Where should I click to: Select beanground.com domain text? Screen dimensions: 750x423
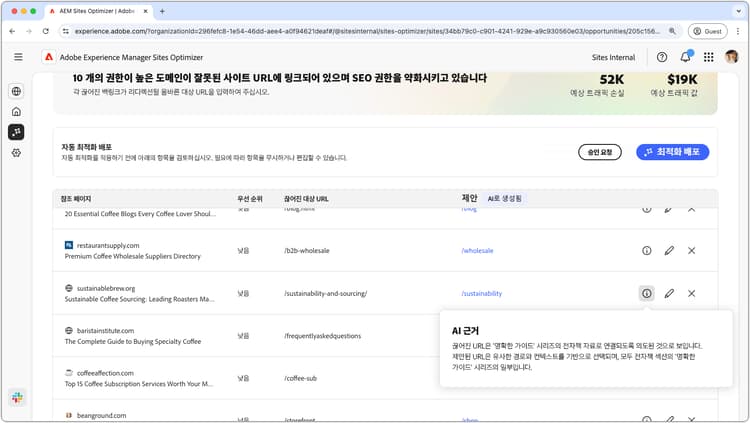pyautogui.click(x=101, y=416)
